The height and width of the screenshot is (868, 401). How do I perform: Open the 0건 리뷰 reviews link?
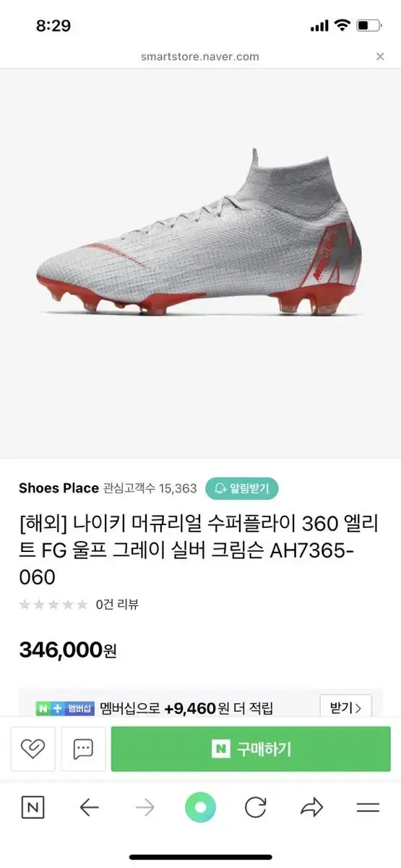pos(117,604)
